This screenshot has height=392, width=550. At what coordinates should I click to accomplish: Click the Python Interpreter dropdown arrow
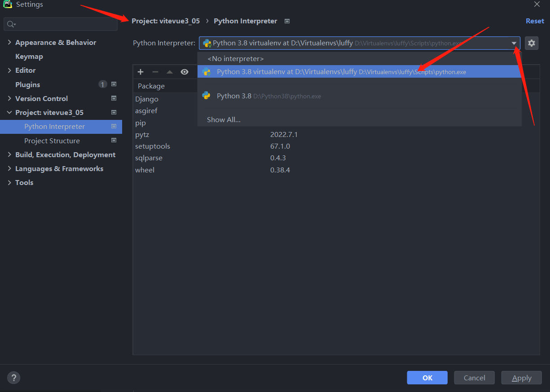click(x=514, y=43)
